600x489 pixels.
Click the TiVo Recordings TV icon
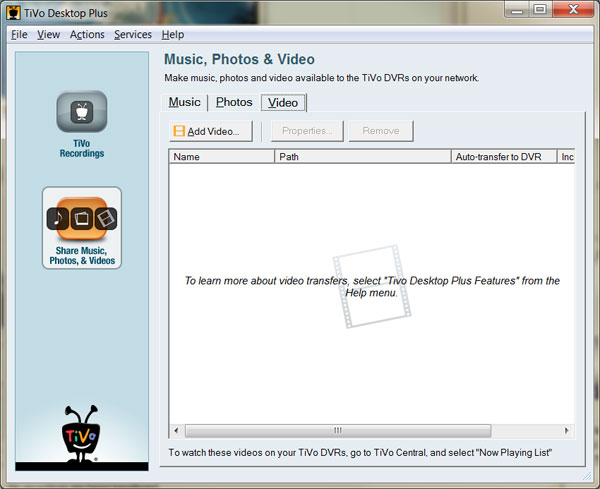[81, 112]
